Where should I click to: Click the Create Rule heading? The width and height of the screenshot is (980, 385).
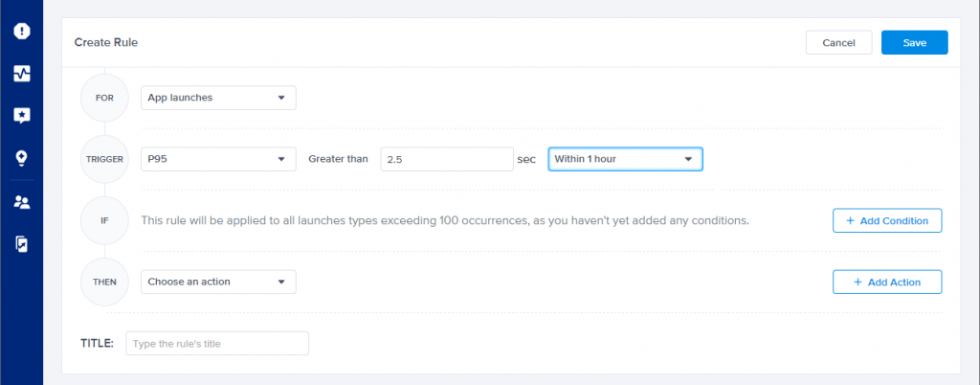click(x=106, y=42)
